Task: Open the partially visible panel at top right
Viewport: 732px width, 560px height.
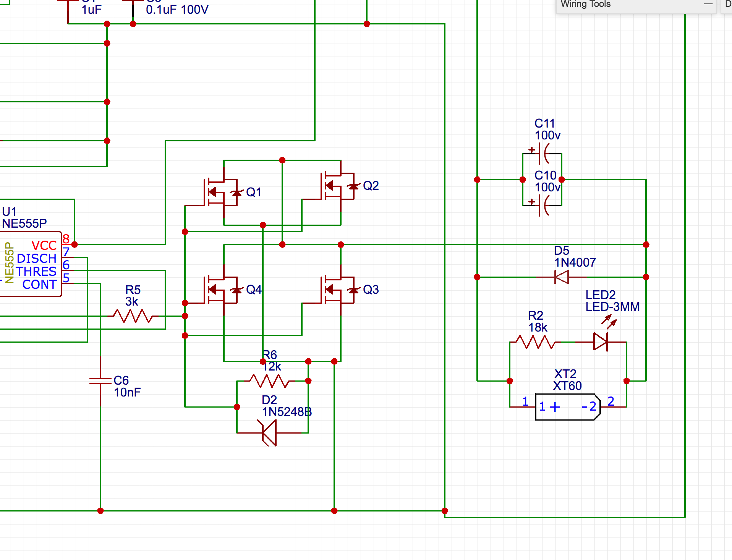Action: tap(728, 4)
